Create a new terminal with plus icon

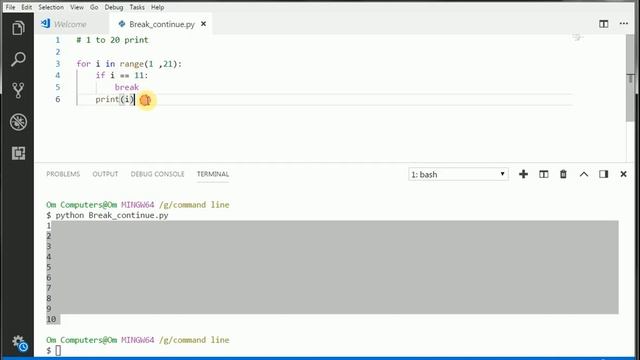523,174
